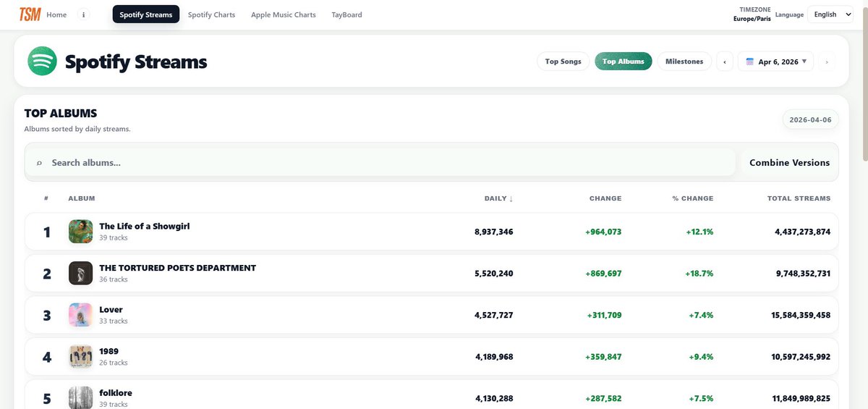Open the Lover album title
The image size is (868, 409).
(x=111, y=310)
